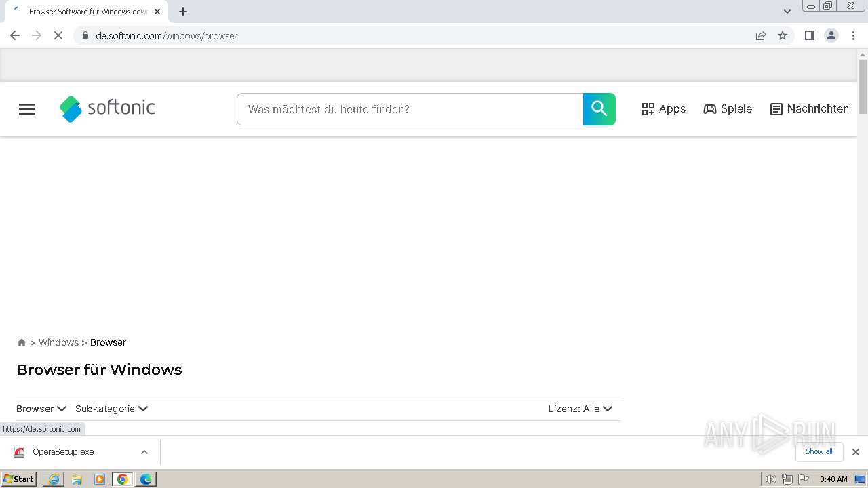Show all downloads
This screenshot has height=488, width=868.
[819, 451]
